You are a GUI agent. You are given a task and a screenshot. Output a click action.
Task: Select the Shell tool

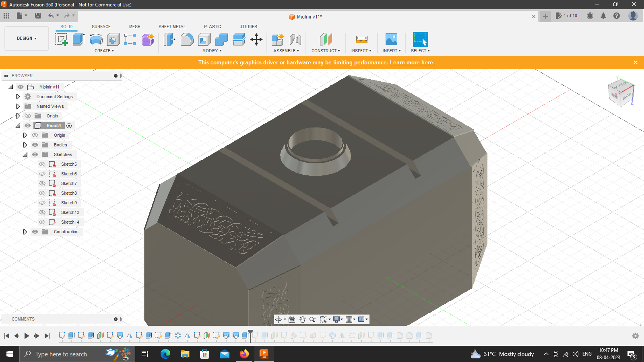click(x=204, y=39)
